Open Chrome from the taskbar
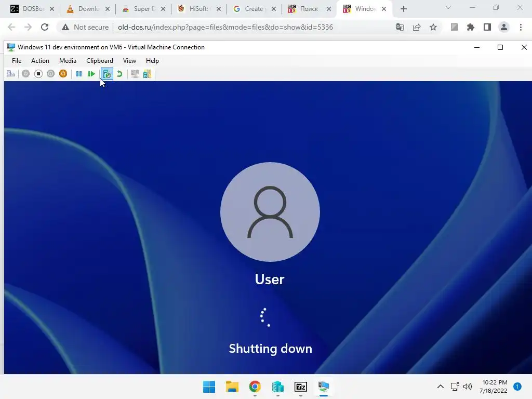This screenshot has width=532, height=399. [x=255, y=387]
